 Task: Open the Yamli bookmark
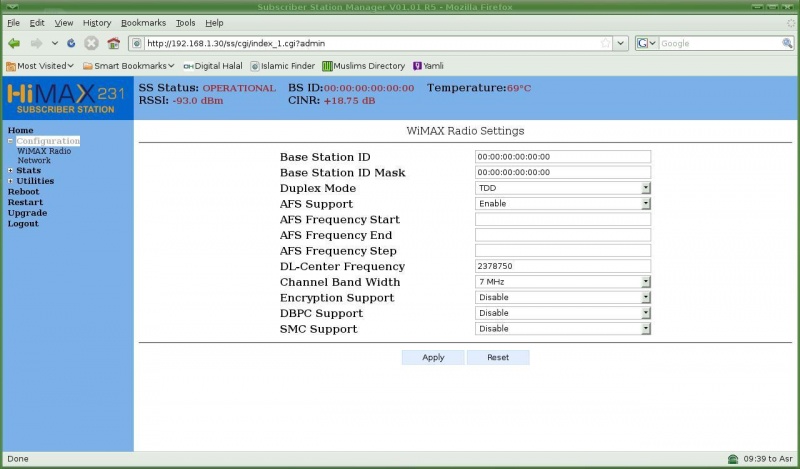[428, 66]
